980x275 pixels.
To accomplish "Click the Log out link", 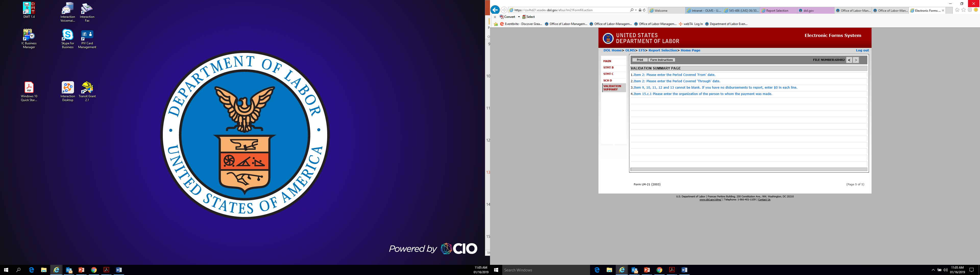I will (862, 50).
